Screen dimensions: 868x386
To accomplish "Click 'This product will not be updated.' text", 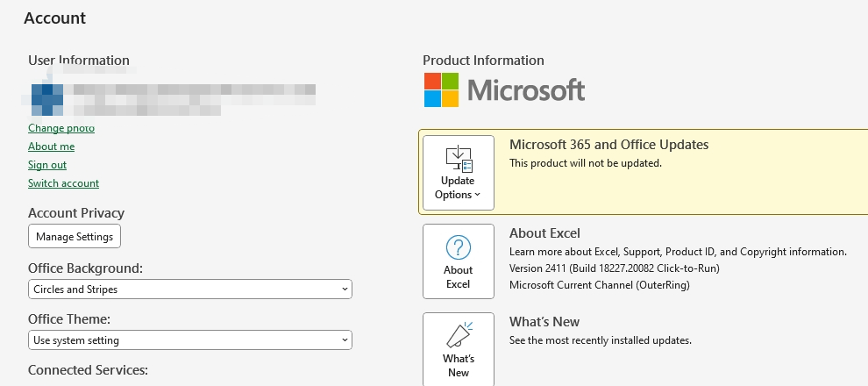I will [586, 163].
